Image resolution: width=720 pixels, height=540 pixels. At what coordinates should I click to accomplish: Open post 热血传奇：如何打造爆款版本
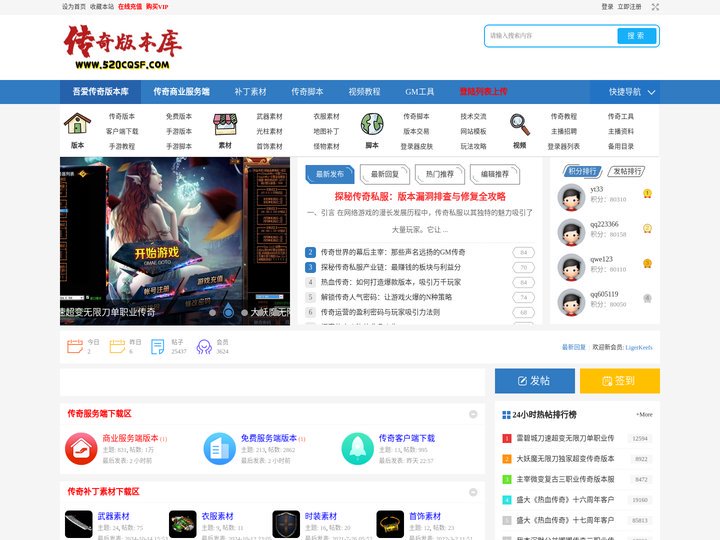[x=391, y=282]
